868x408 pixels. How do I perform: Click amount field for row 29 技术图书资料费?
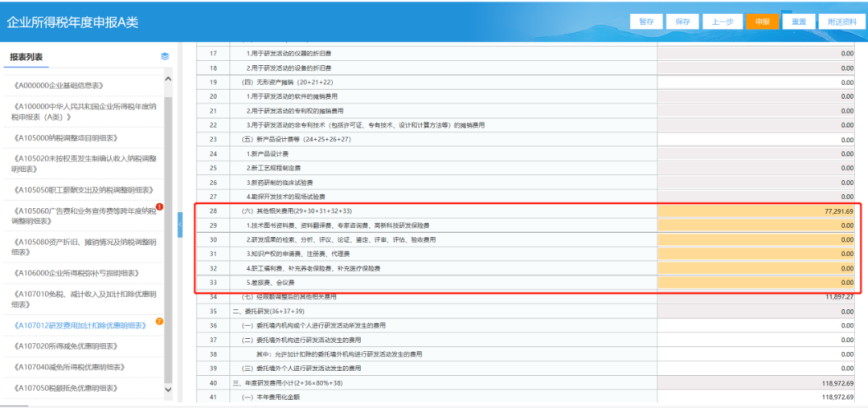[x=757, y=226]
